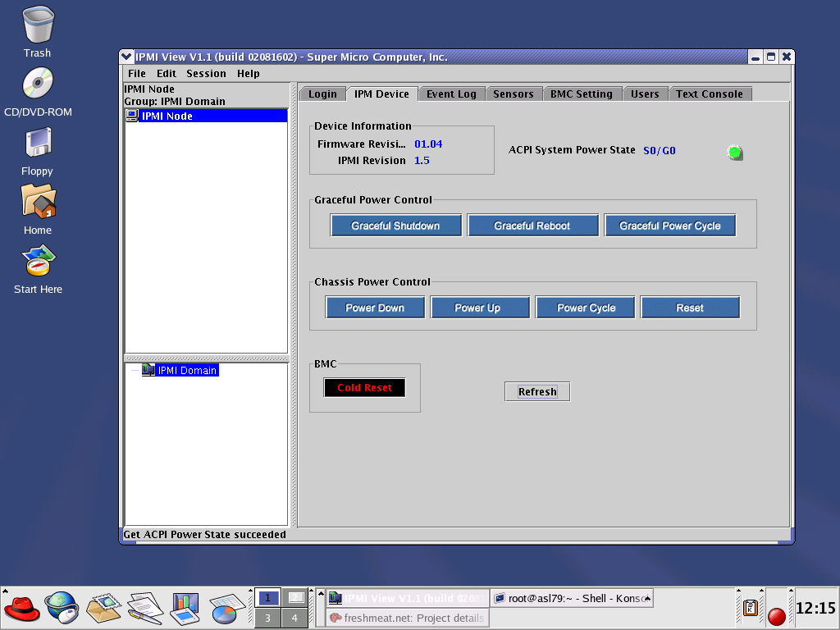This screenshot has width=840, height=630.
Task: Minimize the IPMI View window
Action: point(755,57)
